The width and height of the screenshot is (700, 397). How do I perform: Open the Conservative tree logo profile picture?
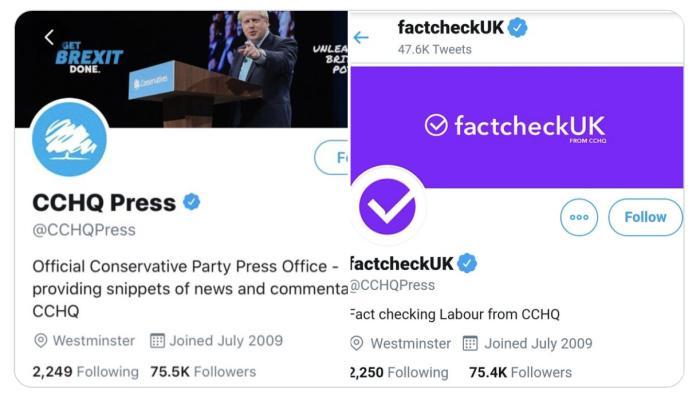69,139
